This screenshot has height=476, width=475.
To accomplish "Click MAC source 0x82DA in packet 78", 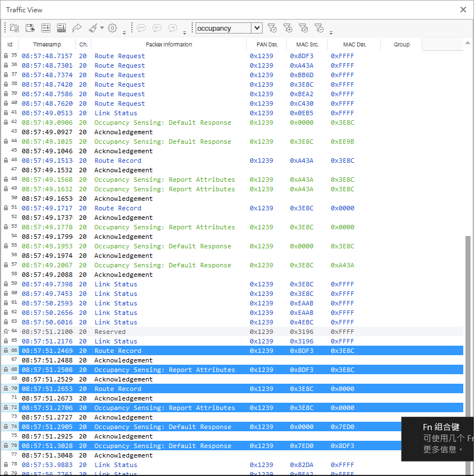I will pyautogui.click(x=302, y=465).
